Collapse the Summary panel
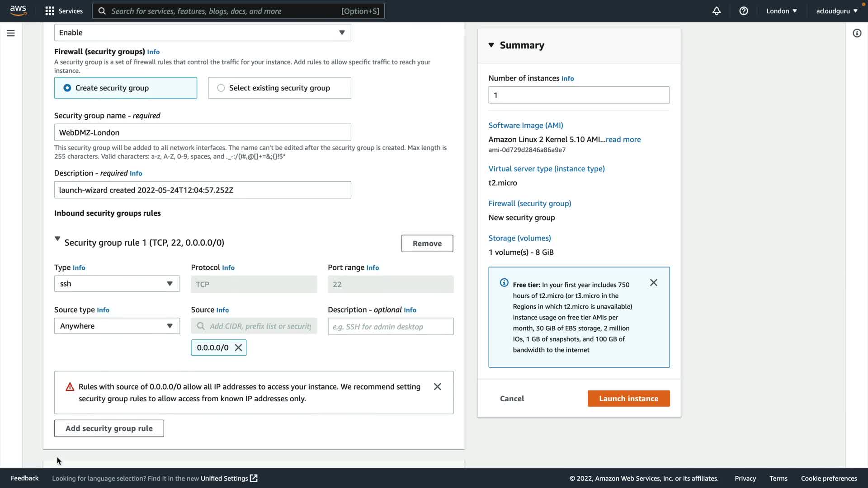The width and height of the screenshot is (868, 488). click(491, 45)
